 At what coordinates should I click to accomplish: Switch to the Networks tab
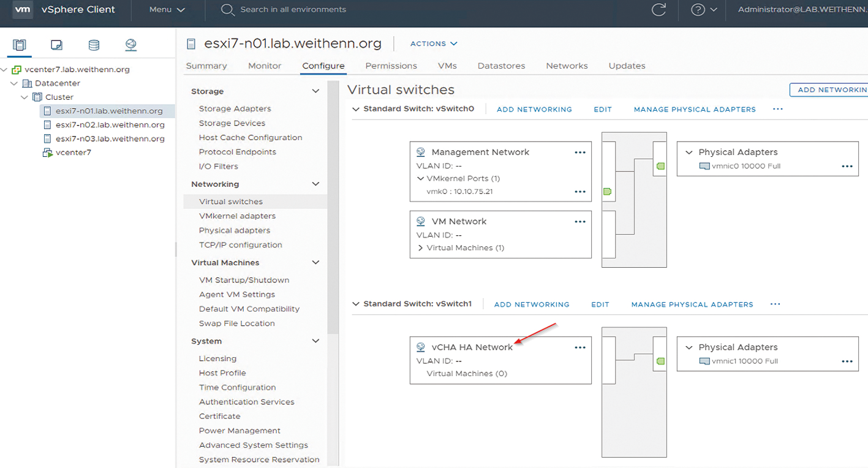tap(567, 66)
